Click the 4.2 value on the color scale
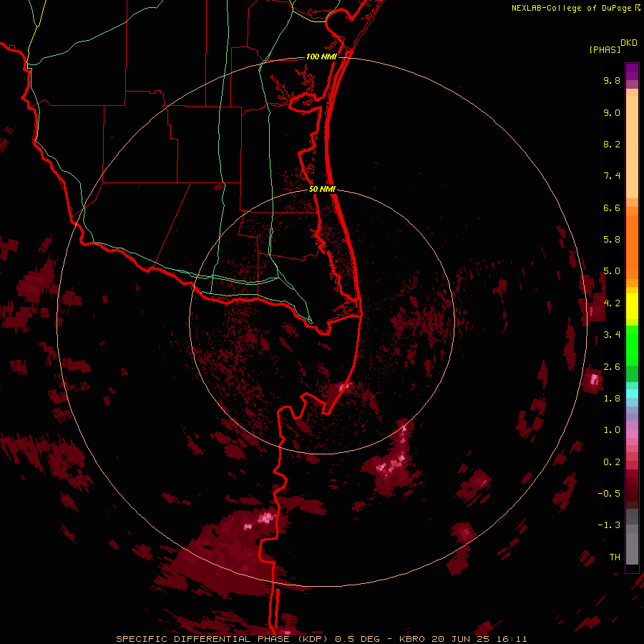The width and height of the screenshot is (644, 644). coord(612,303)
